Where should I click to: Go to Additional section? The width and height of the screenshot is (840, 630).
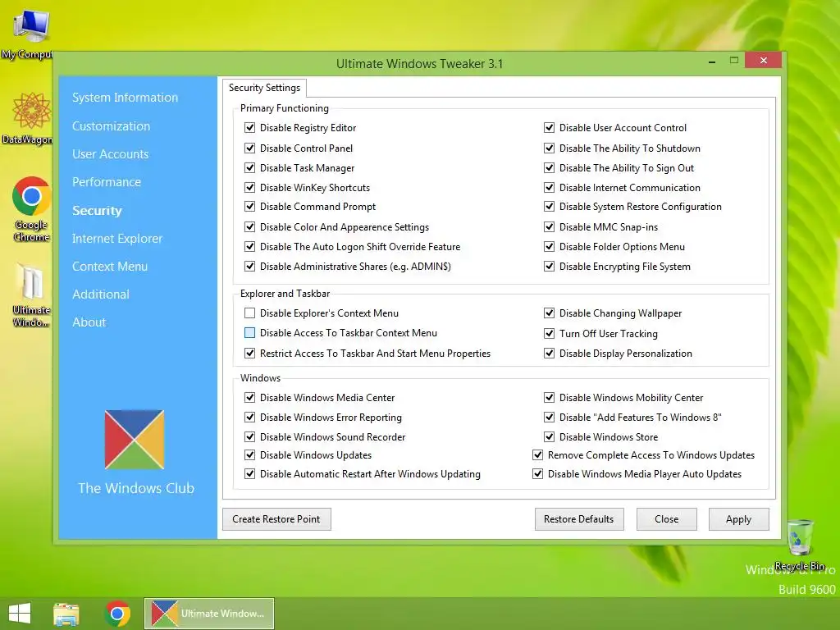point(101,294)
